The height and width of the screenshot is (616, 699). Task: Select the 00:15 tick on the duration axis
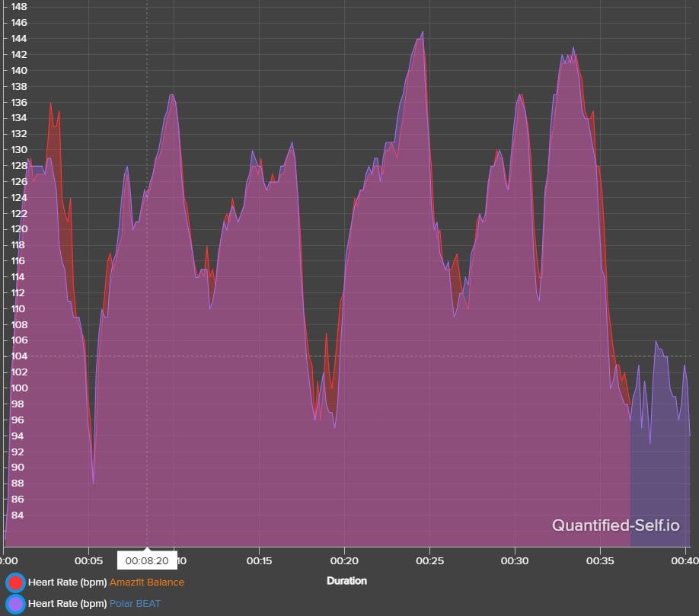pos(260,561)
